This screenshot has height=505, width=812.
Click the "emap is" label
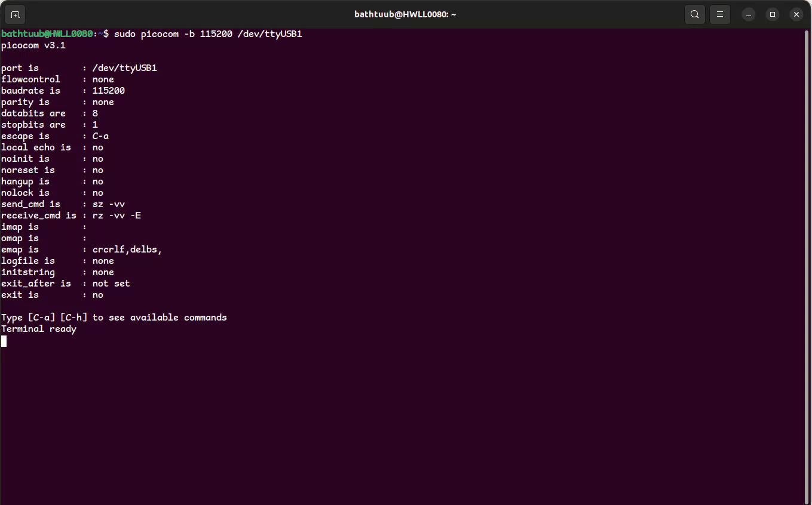[x=20, y=250]
